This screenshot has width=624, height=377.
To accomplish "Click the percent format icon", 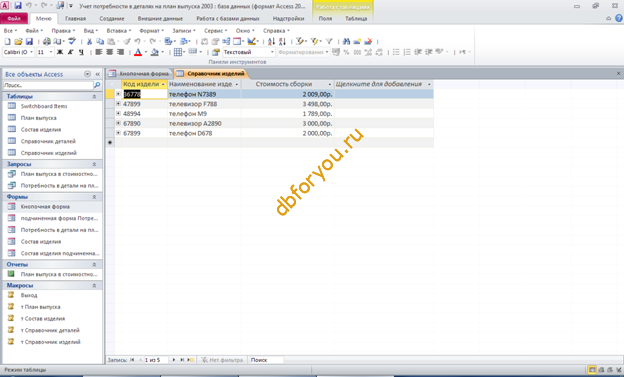I will (x=346, y=52).
